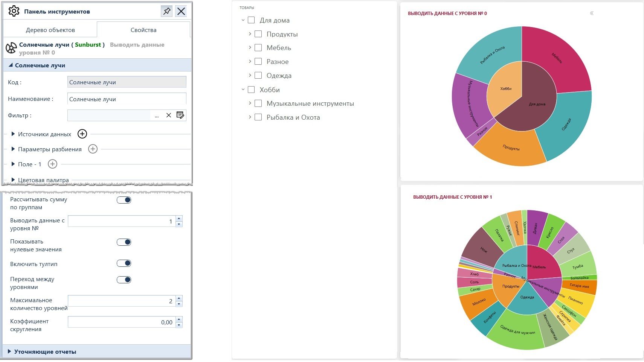Clear the Фильтр field with X icon
Image resolution: width=644 pixels, height=362 pixels.
click(x=169, y=116)
